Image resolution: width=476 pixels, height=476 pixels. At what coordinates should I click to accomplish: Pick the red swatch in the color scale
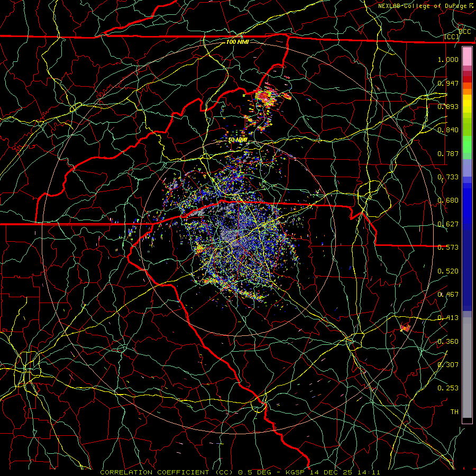point(467,79)
